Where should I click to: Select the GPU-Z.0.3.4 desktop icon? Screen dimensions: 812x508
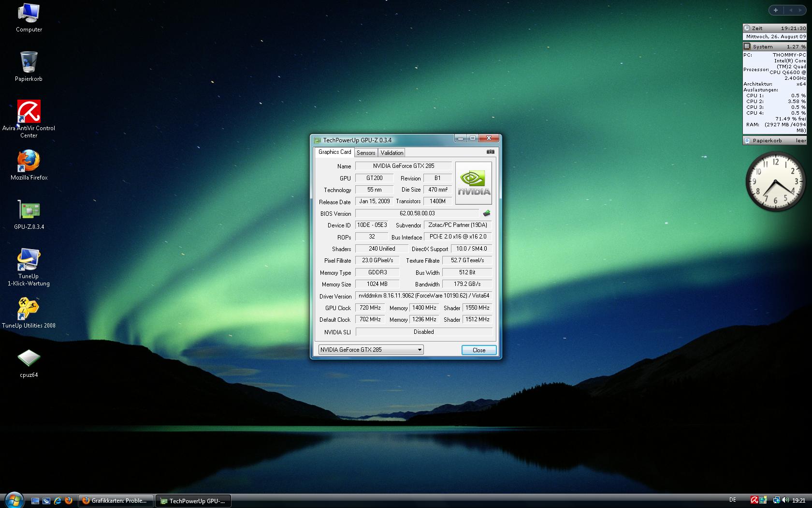click(29, 214)
